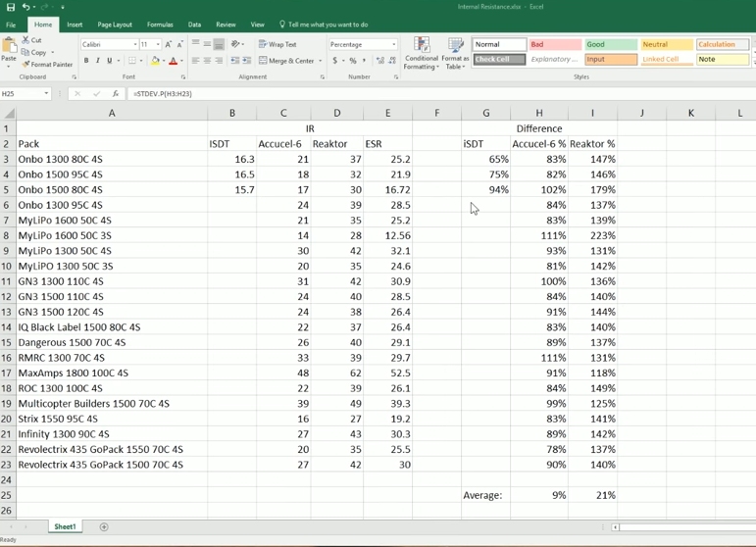Select Top Align icon
The image size is (756, 547).
click(195, 44)
